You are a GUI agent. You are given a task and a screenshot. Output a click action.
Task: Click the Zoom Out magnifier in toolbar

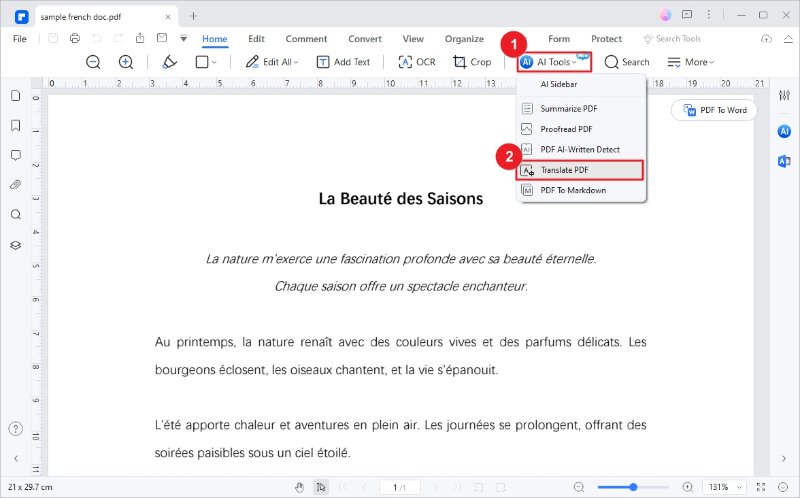pyautogui.click(x=93, y=62)
